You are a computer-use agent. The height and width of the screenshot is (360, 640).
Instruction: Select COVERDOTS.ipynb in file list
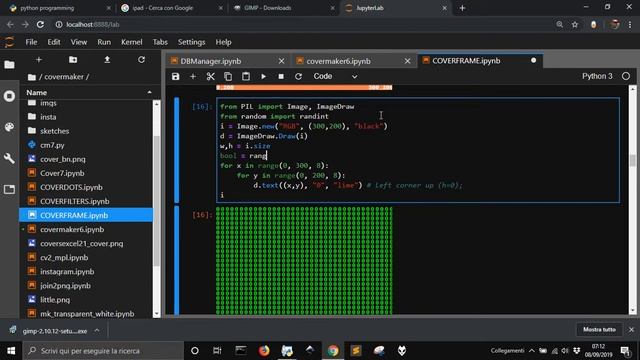tap(87, 187)
